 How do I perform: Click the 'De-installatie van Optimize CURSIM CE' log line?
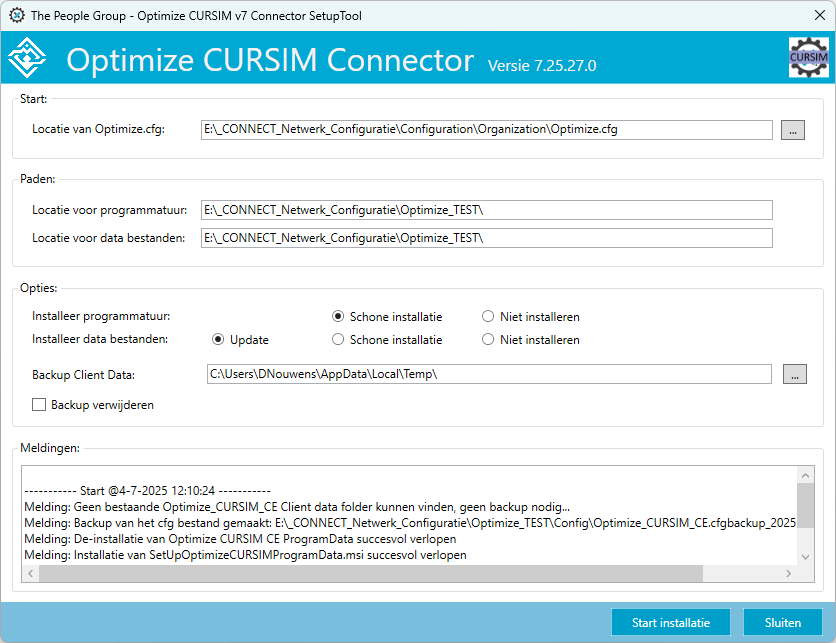coord(240,539)
